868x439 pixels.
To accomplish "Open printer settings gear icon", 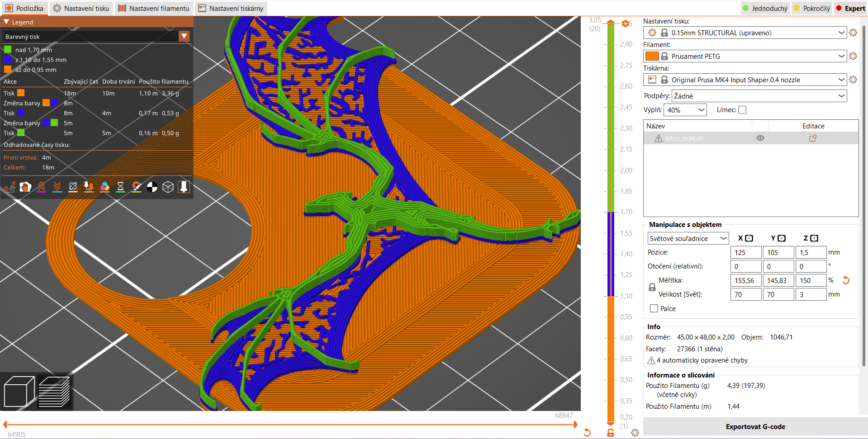I will click(x=853, y=80).
